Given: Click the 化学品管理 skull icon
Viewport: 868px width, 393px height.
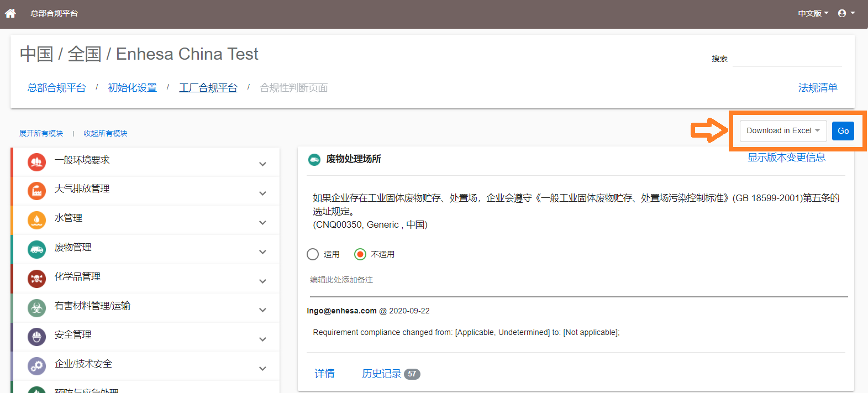Looking at the screenshot, I should click(36, 279).
